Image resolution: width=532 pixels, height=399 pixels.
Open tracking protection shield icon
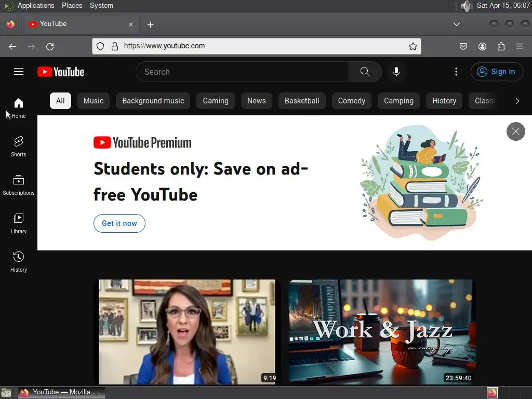[100, 46]
